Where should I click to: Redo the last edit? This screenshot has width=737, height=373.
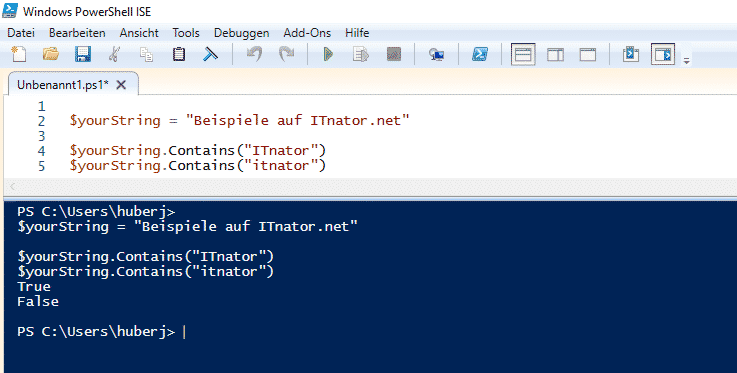[x=286, y=54]
